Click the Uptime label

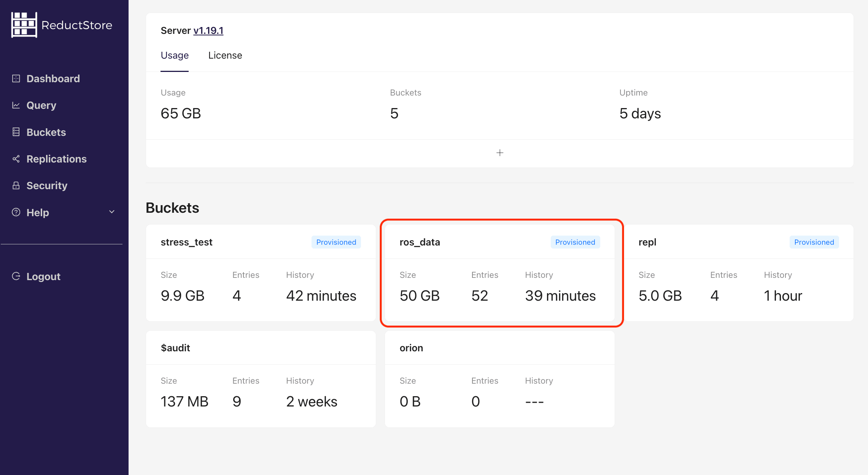[633, 92]
